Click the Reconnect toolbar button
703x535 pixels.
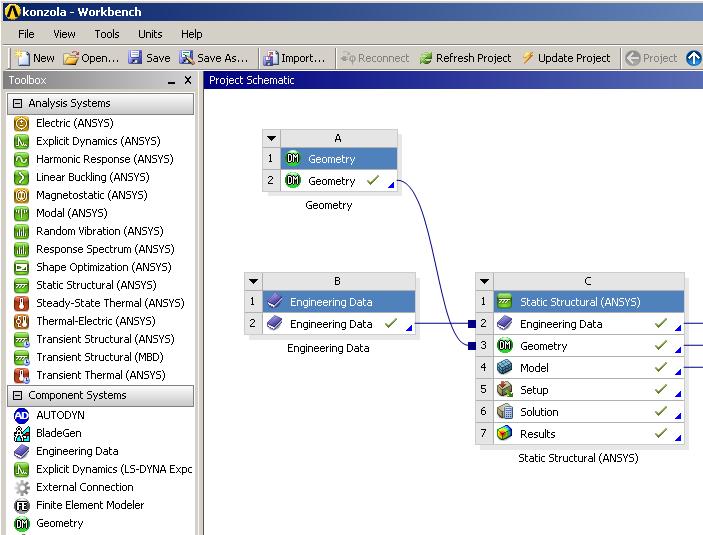click(375, 58)
